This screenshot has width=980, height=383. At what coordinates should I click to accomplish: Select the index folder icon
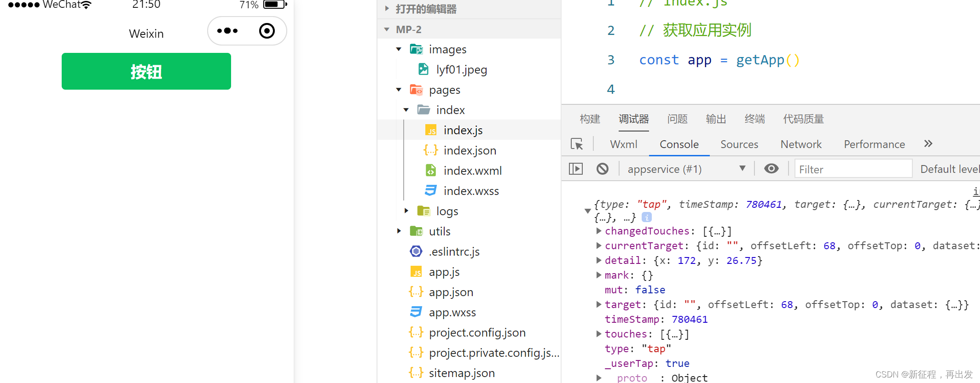tap(423, 110)
